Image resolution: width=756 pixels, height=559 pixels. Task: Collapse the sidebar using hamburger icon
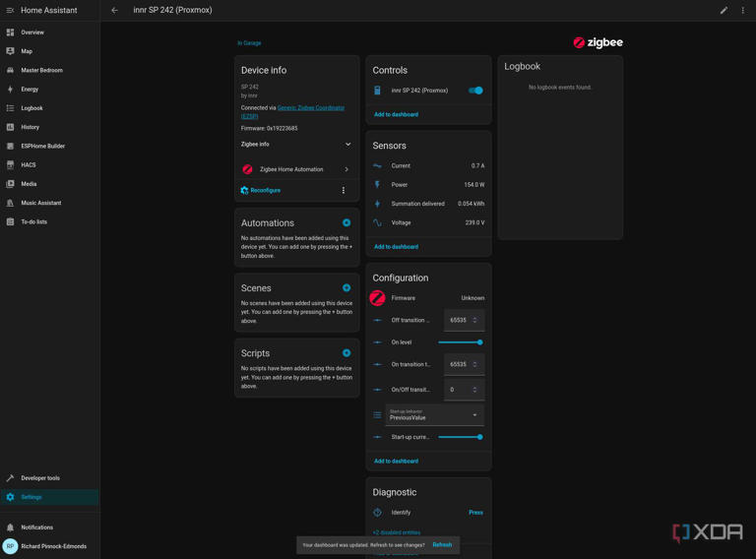tap(10, 11)
